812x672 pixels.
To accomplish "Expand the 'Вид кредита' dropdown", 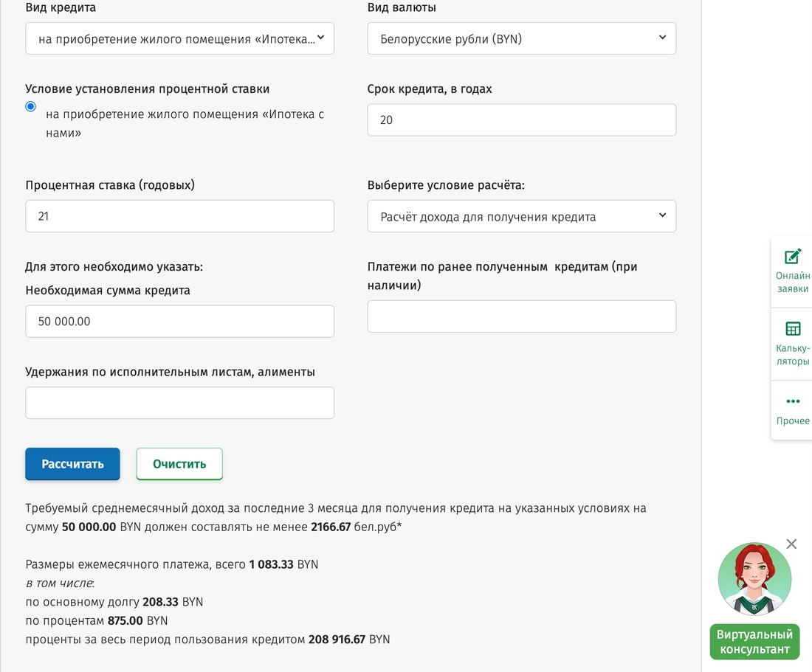I will (x=179, y=38).
